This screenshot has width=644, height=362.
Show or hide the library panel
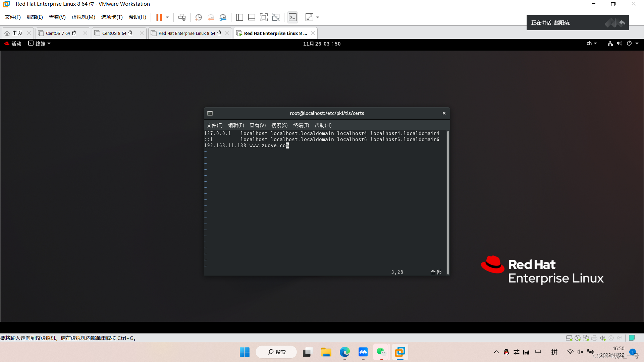tap(239, 17)
